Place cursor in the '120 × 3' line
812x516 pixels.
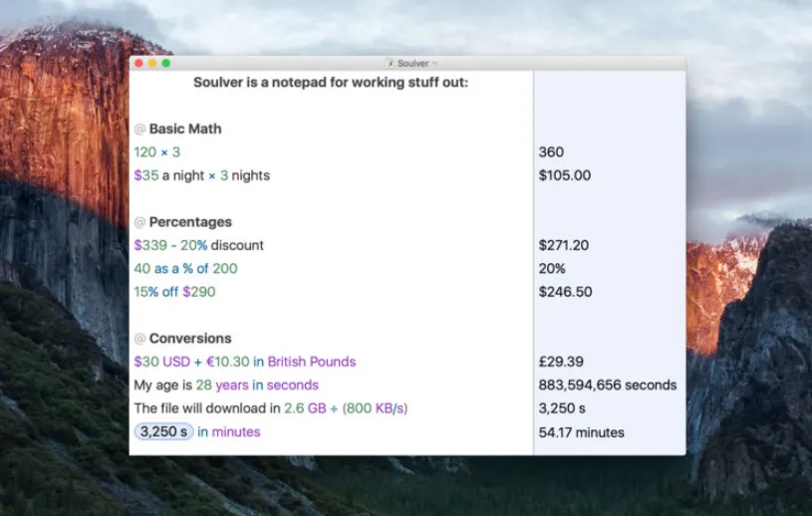[156, 152]
